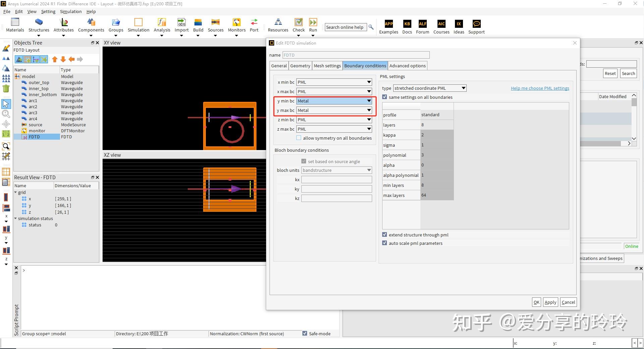Open Help me choose PML settings link
The height and width of the screenshot is (349, 644).
(x=540, y=88)
